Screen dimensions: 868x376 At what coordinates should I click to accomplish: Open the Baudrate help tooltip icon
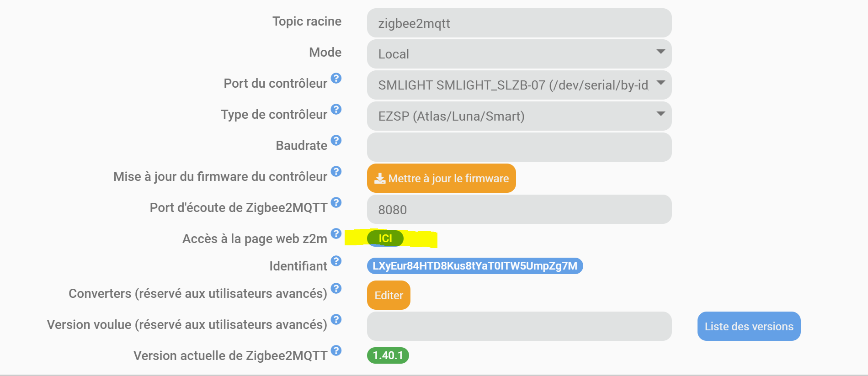coord(336,140)
